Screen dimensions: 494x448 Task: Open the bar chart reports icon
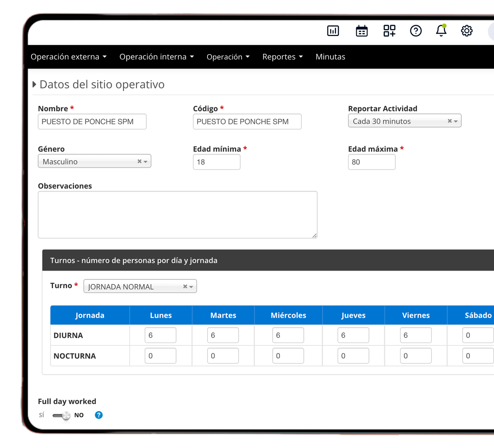pyautogui.click(x=333, y=31)
